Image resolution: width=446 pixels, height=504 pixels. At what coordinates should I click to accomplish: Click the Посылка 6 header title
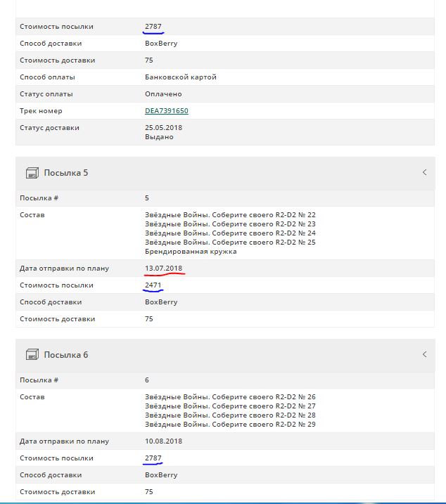[66, 355]
